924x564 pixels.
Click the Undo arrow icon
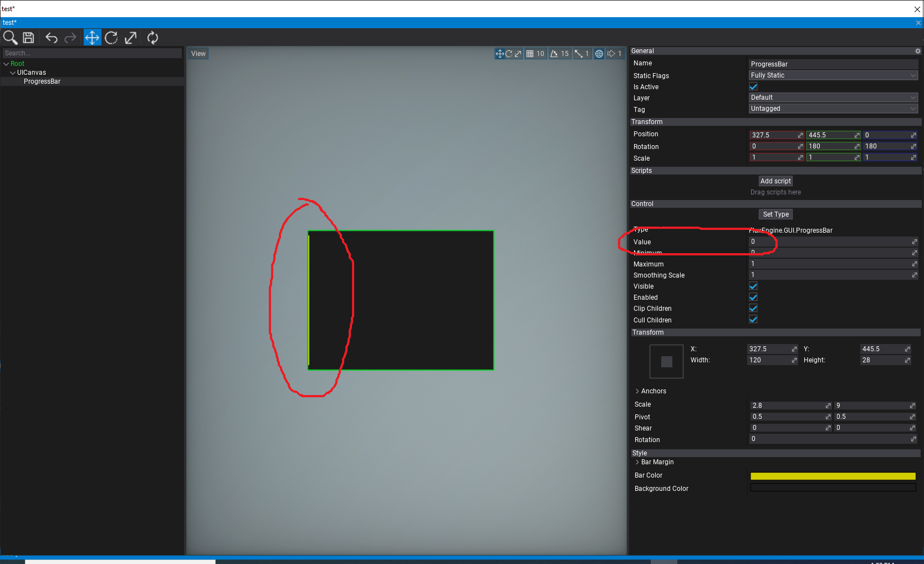coord(51,37)
